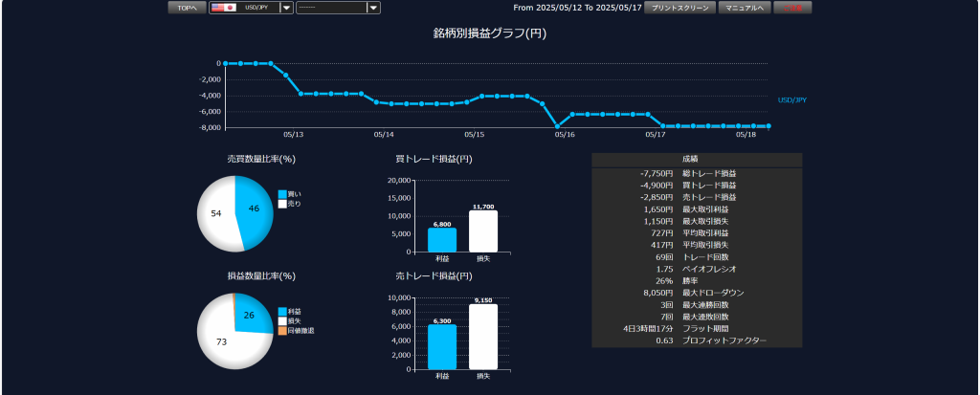Click the 11,700 loss bar in buy trade chart
The image size is (980, 395).
[482, 231]
